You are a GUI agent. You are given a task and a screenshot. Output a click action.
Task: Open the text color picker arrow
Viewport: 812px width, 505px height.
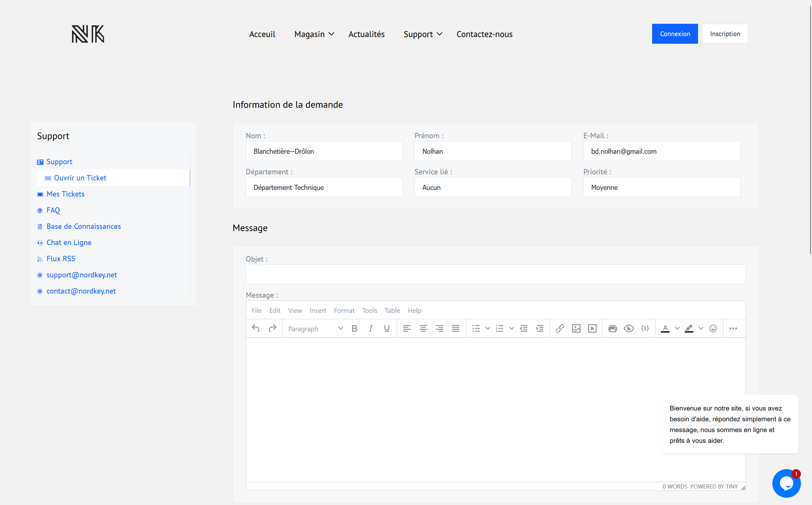677,329
